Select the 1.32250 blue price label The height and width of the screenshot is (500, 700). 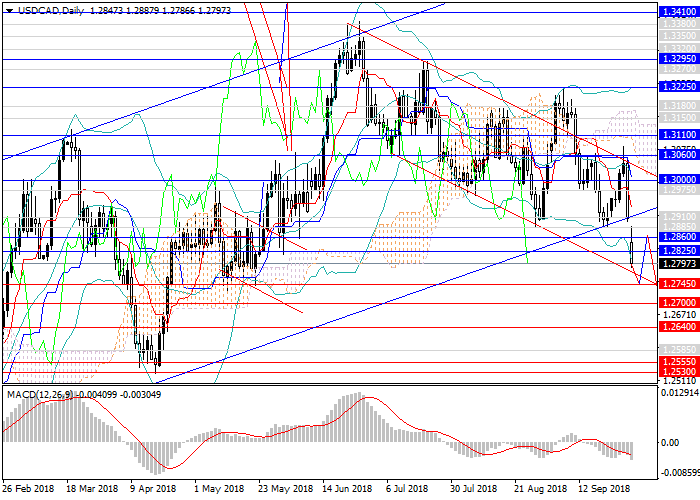coord(679,87)
